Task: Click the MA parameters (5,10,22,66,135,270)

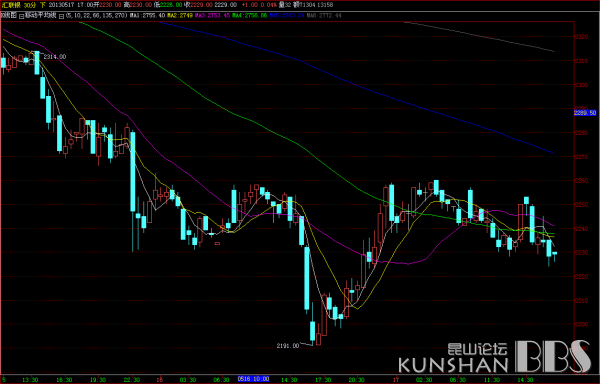Action: [x=96, y=15]
